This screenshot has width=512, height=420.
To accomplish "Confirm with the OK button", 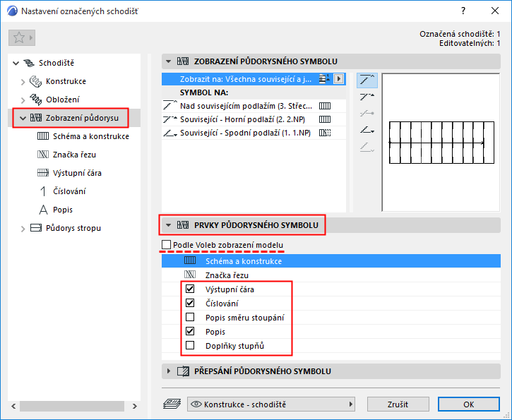I will pos(469,404).
